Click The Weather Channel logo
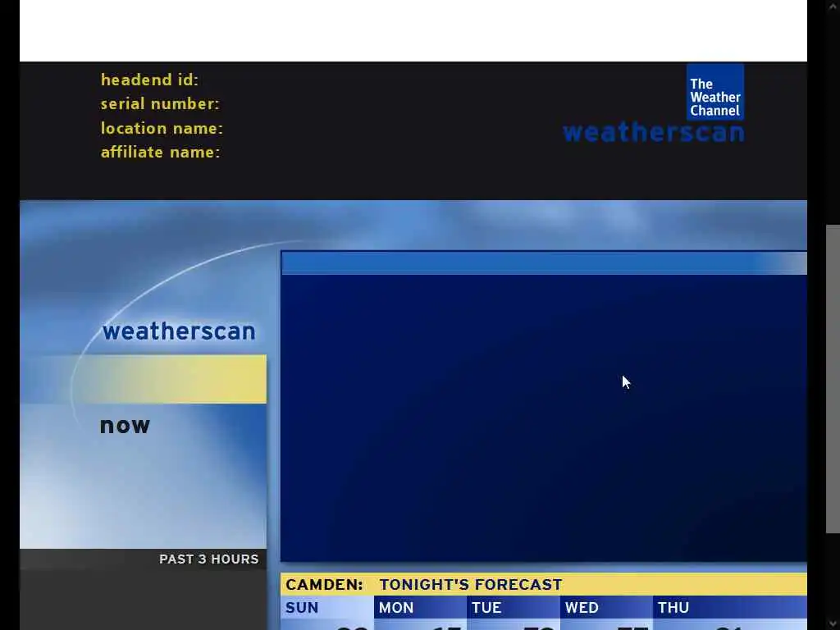Image resolution: width=840 pixels, height=630 pixels. click(x=715, y=92)
